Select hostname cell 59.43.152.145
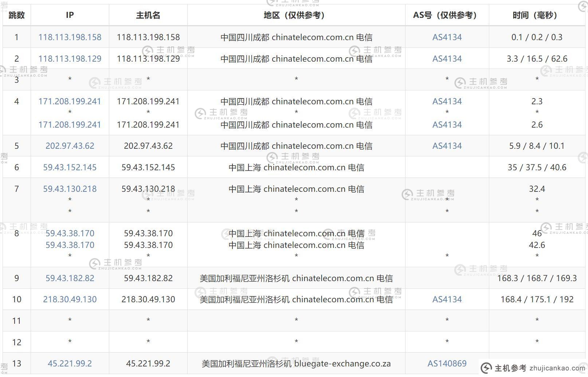Viewport: 588px width, 377px height. 148,167
